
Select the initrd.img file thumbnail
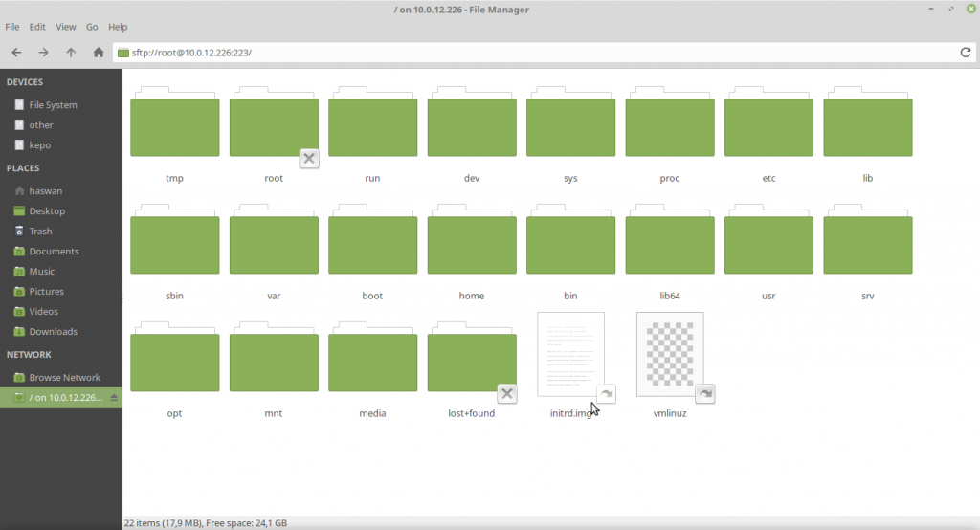coord(570,354)
